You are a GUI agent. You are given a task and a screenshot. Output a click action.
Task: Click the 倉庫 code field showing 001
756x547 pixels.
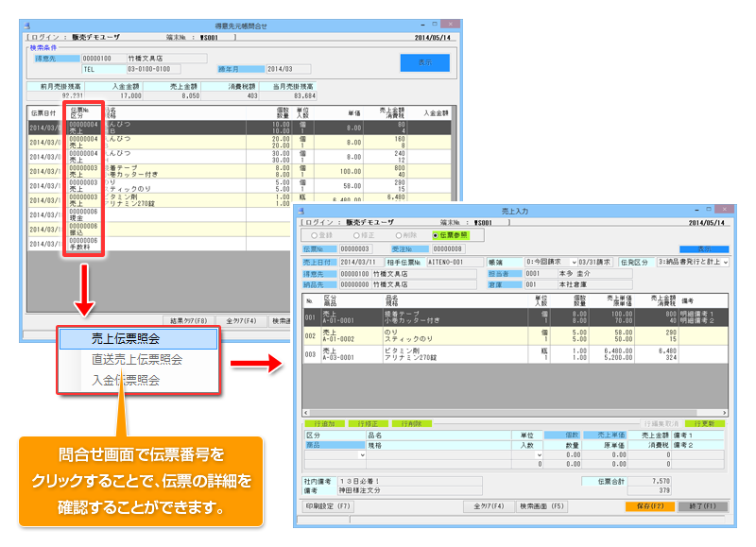541,284
